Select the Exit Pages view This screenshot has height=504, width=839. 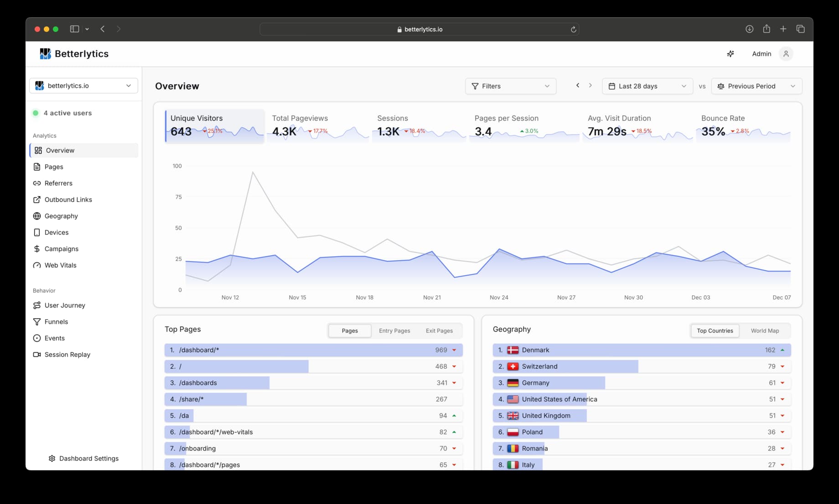pos(438,330)
